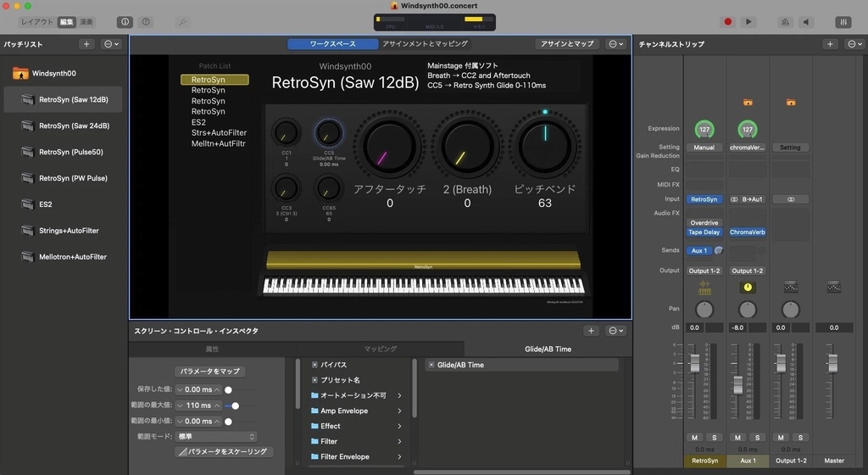This screenshot has width=868, height=475.
Task: Click the パラメータをスケーリング button
Action: [224, 452]
